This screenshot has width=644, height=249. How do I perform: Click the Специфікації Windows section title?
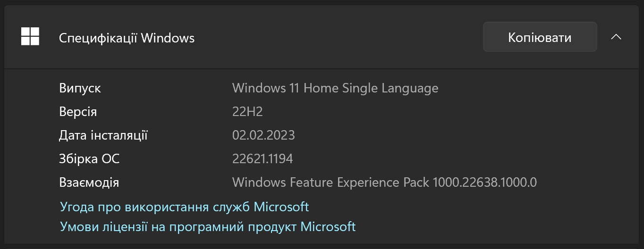point(127,38)
